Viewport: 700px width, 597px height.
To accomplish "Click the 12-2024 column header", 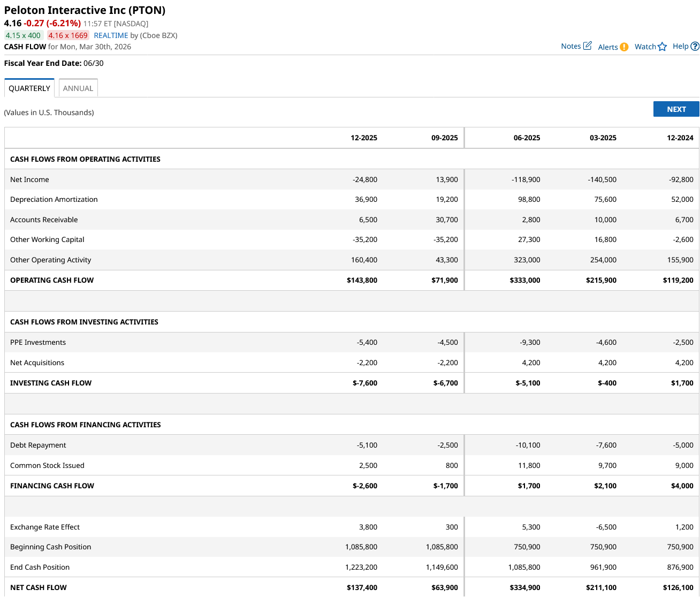I will point(680,138).
